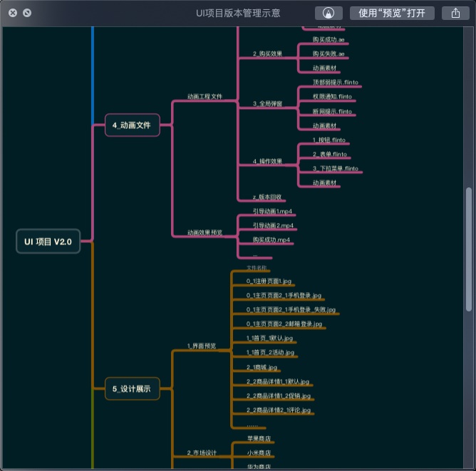Viewport: 476px width, 471px height.
Task: Select the 2_市场设计 branch
Action: (202, 452)
